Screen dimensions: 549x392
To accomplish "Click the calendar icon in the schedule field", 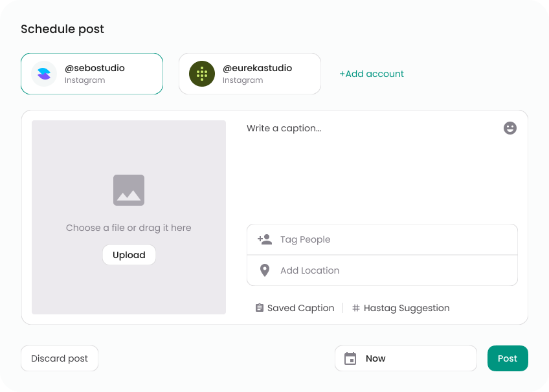I will coord(352,358).
